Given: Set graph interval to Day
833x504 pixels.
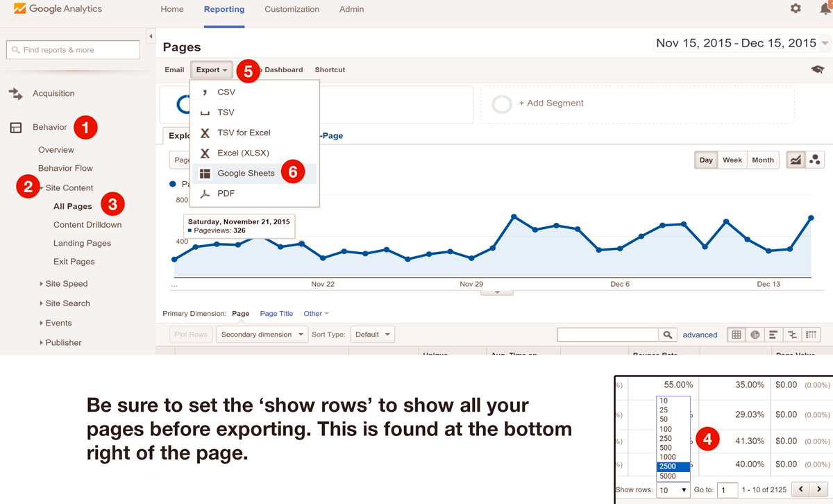Looking at the screenshot, I should [706, 160].
